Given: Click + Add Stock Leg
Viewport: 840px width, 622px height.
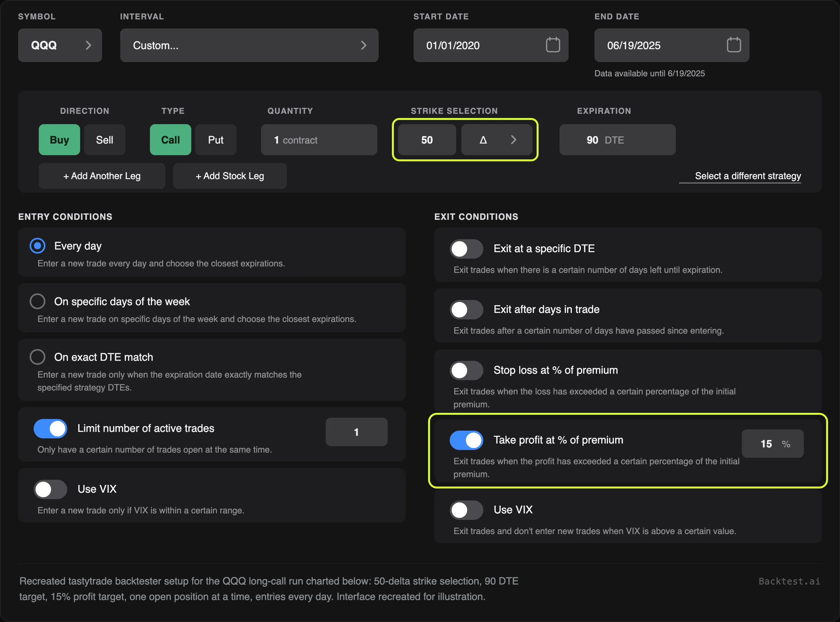Looking at the screenshot, I should tap(230, 176).
